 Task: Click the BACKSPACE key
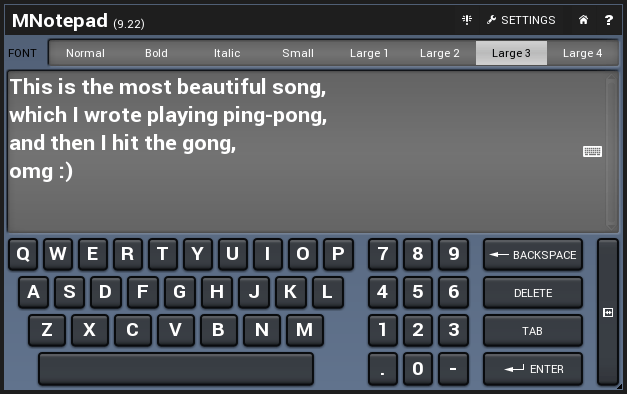tap(533, 254)
